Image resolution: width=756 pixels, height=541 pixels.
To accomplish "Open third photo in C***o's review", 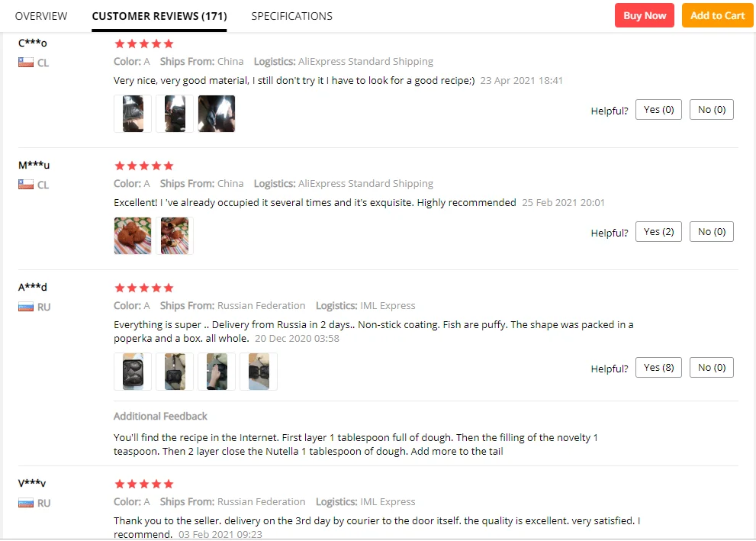I will point(217,113).
